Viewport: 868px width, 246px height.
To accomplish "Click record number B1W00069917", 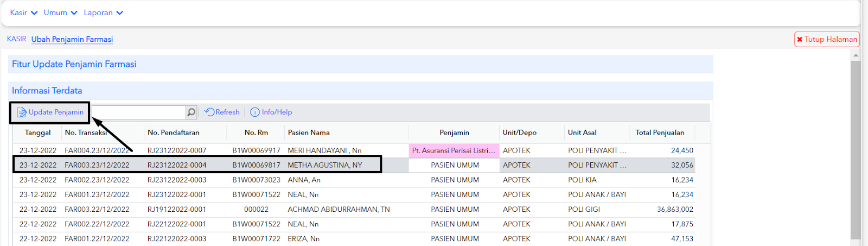I will point(257,150).
